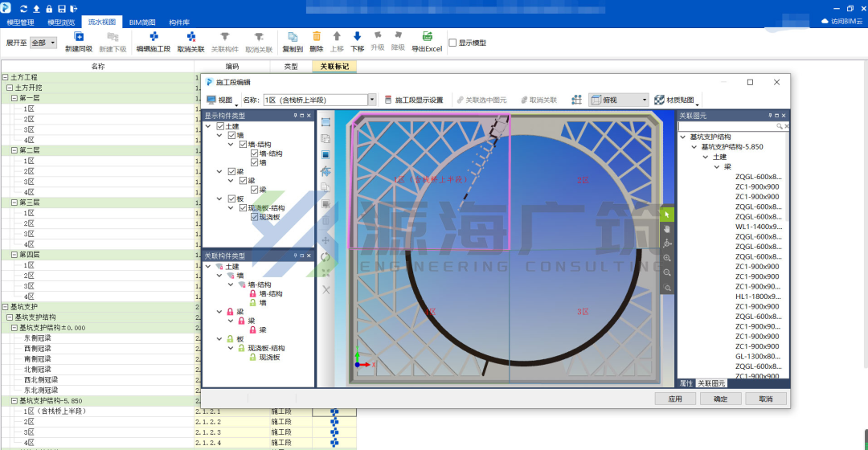
Task: Click the 确定 button
Action: (x=720, y=399)
